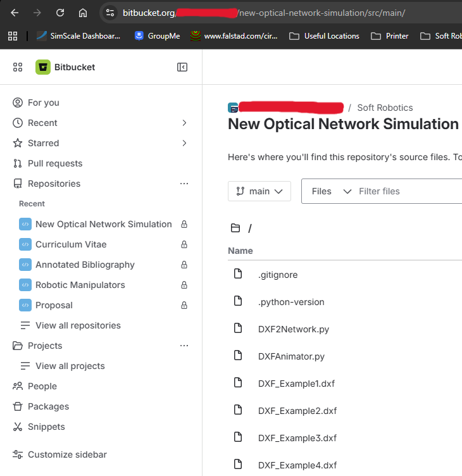The width and height of the screenshot is (462, 476).
Task: Open New Optical Network Simulation in sidebar
Action: tap(104, 224)
